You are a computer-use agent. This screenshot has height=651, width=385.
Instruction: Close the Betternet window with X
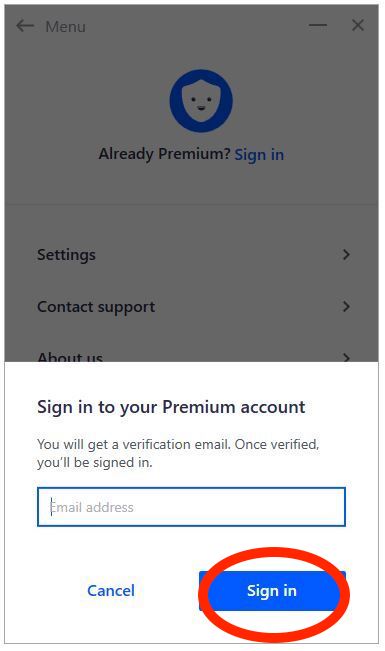point(358,25)
